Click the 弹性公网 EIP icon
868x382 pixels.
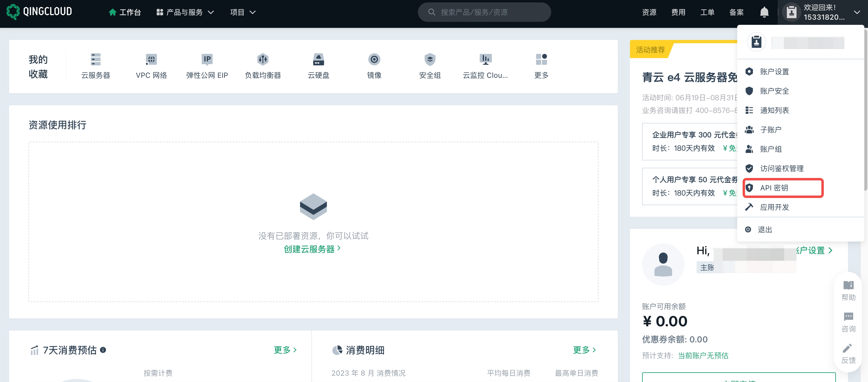pyautogui.click(x=207, y=60)
